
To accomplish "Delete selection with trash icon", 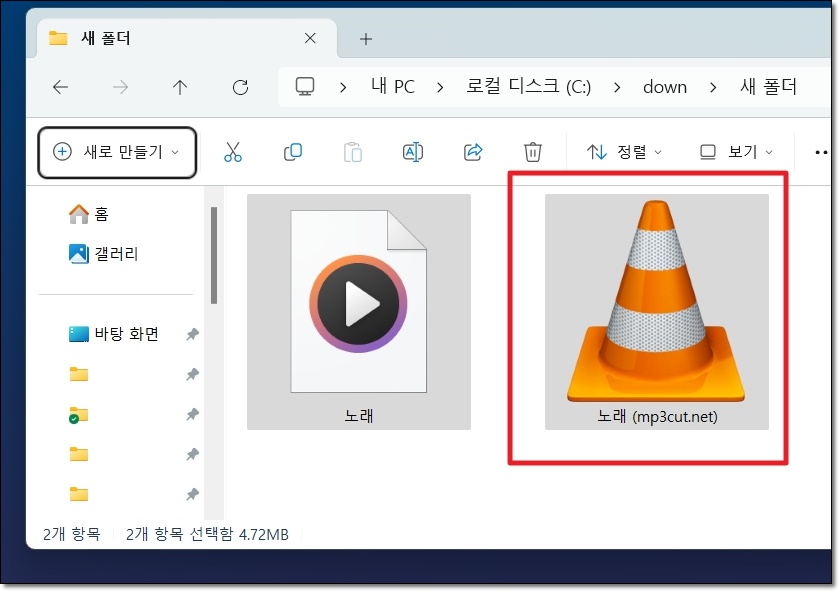I will click(532, 152).
